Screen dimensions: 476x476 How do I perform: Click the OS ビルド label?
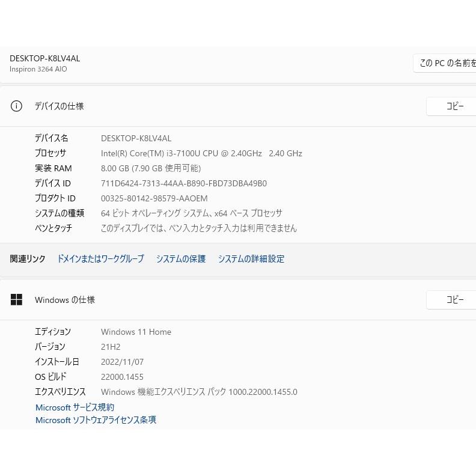[50, 377]
